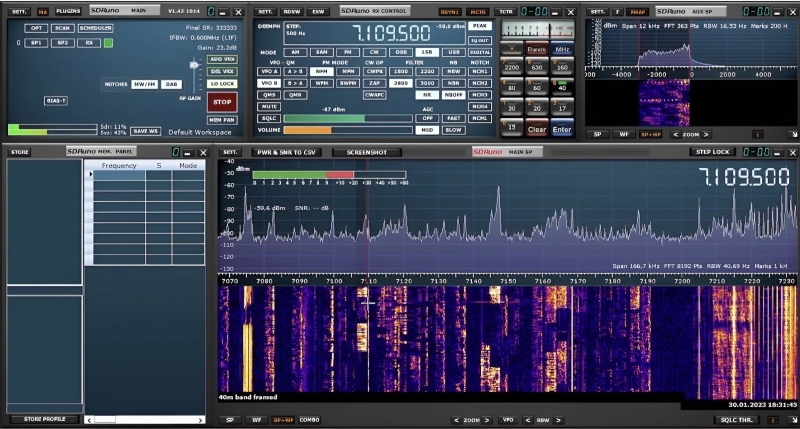Adjust the RF GAIN slider handle

coord(194,65)
